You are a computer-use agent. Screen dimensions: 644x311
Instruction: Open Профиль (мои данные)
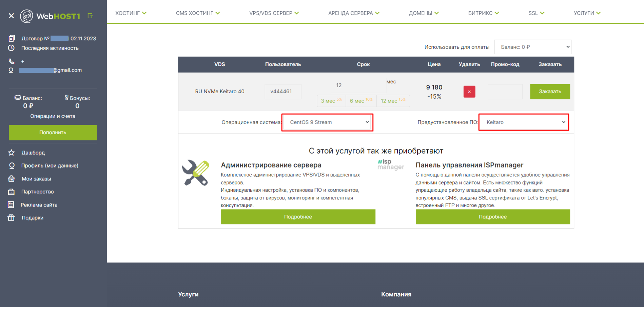point(50,166)
